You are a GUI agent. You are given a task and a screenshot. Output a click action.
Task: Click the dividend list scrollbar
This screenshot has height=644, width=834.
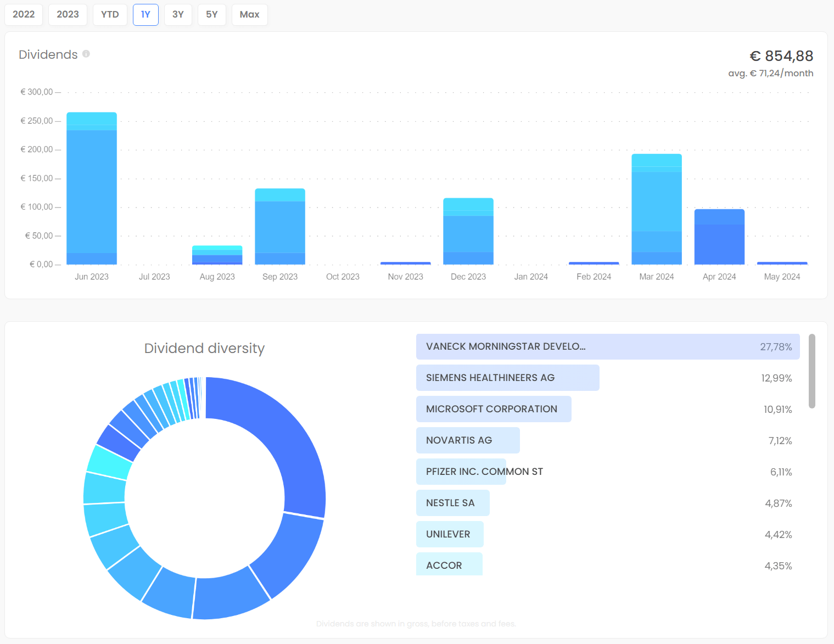[x=811, y=371]
